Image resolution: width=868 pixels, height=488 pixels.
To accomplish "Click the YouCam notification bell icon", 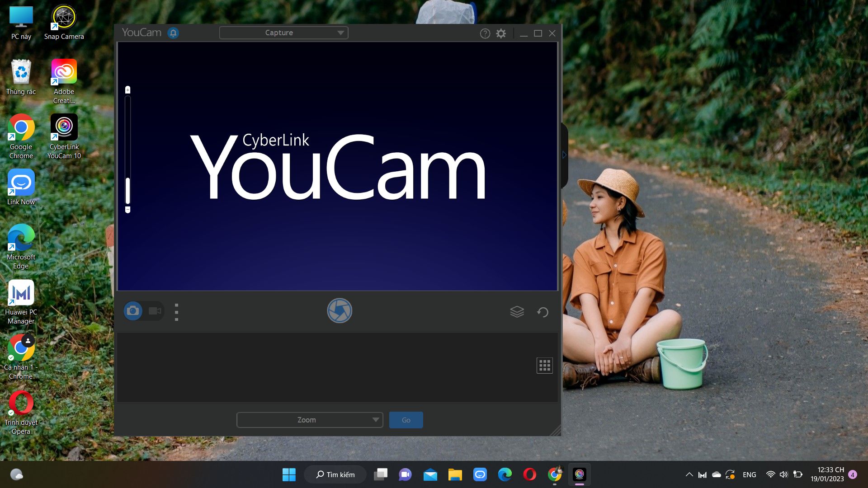I will (x=173, y=33).
